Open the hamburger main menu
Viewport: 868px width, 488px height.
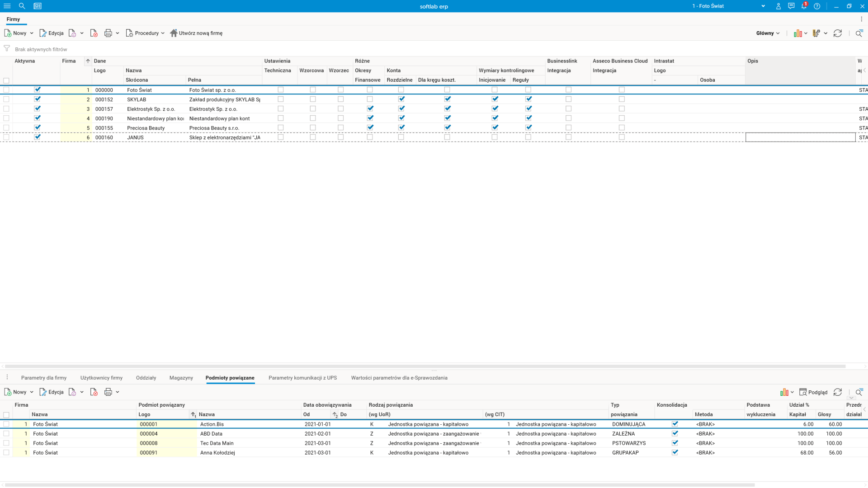pyautogui.click(x=7, y=6)
